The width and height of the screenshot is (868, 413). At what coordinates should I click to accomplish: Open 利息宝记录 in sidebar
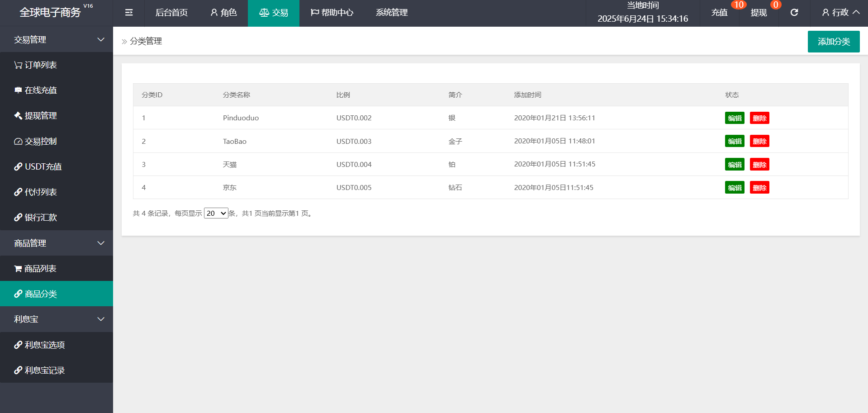pos(57,370)
